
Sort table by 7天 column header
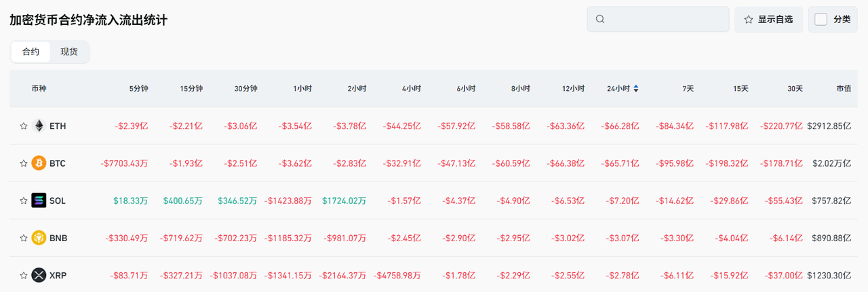point(688,89)
